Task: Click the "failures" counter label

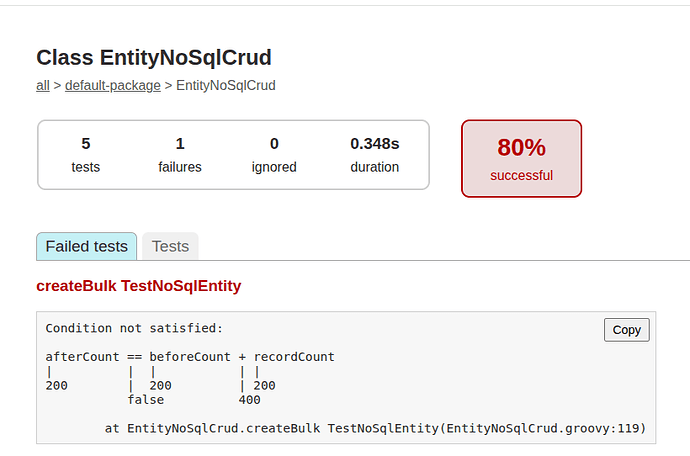Action: coord(180,167)
